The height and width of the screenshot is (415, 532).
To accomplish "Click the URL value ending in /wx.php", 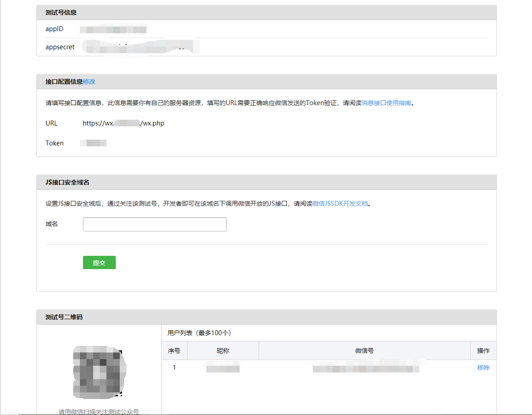I will click(123, 123).
